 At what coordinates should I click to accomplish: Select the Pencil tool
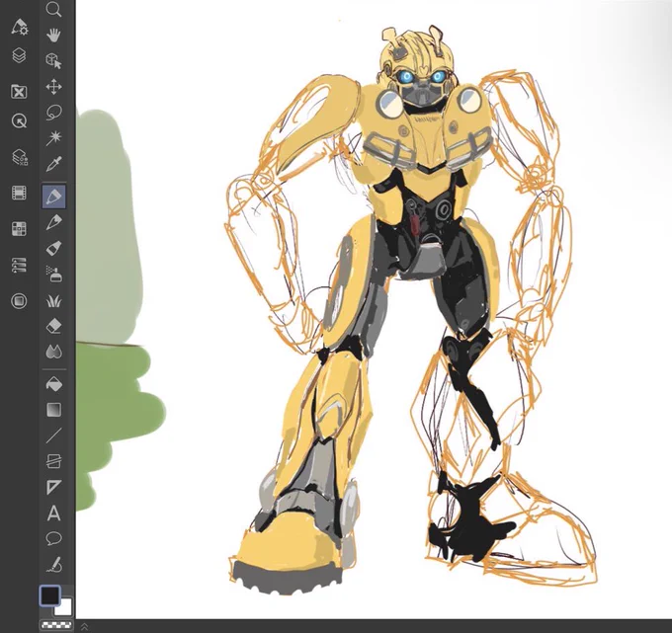pyautogui.click(x=53, y=222)
